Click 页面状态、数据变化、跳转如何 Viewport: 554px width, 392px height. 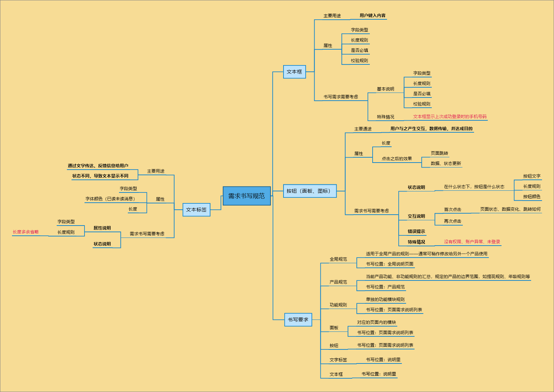point(510,209)
